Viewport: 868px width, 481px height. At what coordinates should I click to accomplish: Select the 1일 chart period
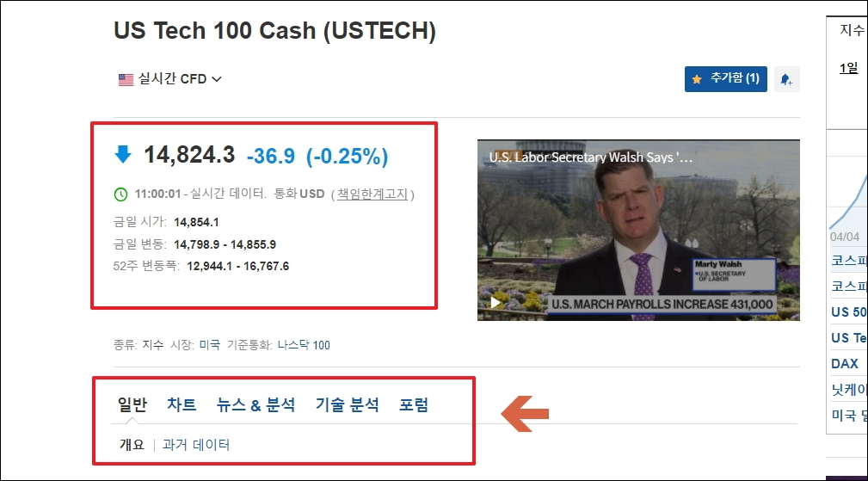[848, 68]
